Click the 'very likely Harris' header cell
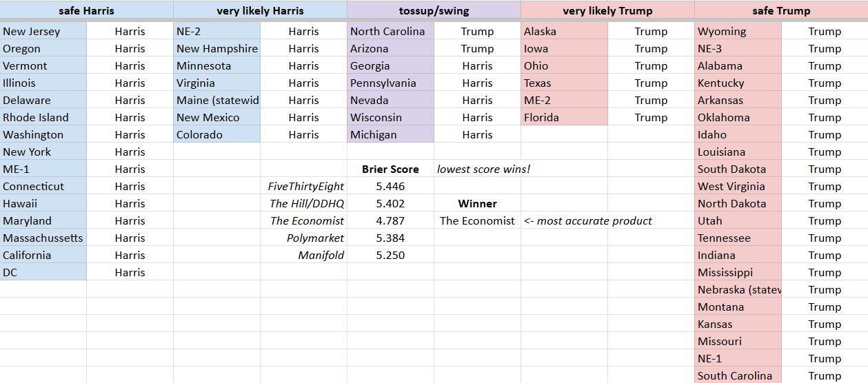 pos(260,10)
